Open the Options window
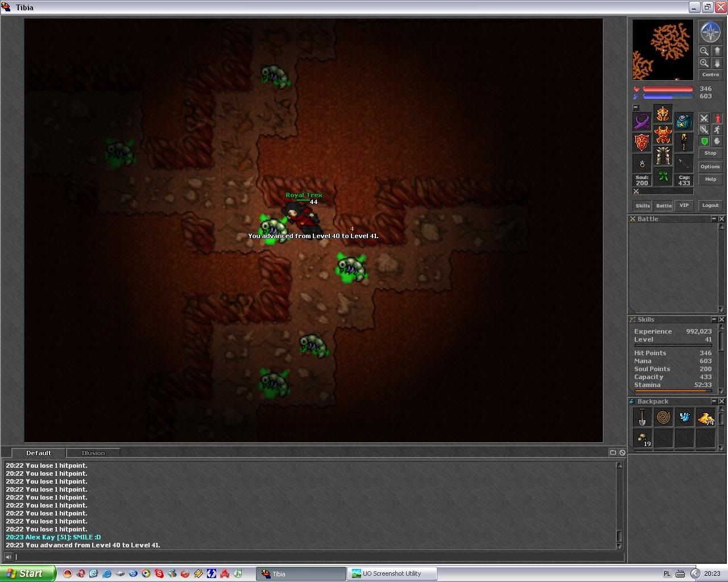Screen dimensions: 728x582 point(710,167)
